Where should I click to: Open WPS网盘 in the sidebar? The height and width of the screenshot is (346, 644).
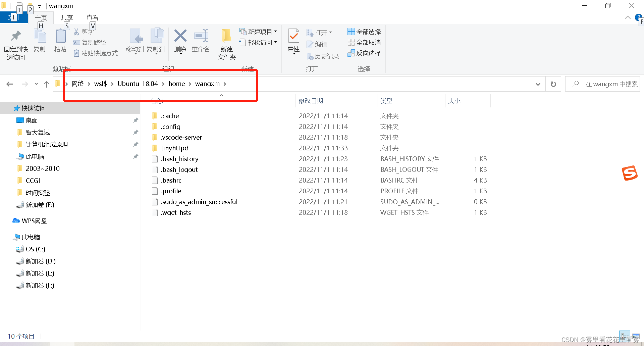(x=34, y=221)
